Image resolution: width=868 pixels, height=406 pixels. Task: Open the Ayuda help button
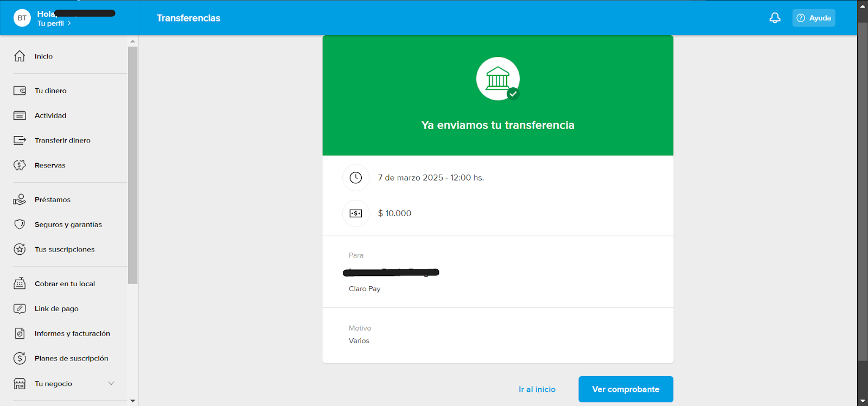[x=813, y=18]
